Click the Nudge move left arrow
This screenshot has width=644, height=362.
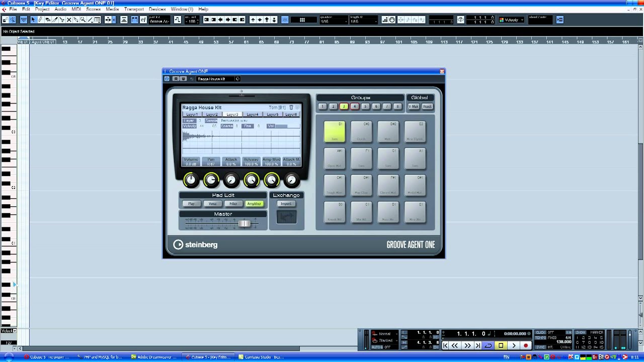click(x=220, y=20)
